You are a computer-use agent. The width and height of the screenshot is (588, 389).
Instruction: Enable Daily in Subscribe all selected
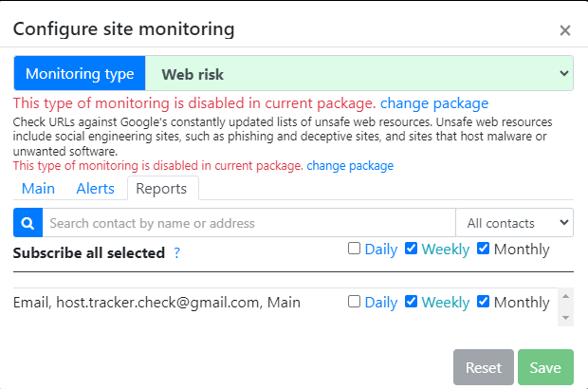[354, 249]
